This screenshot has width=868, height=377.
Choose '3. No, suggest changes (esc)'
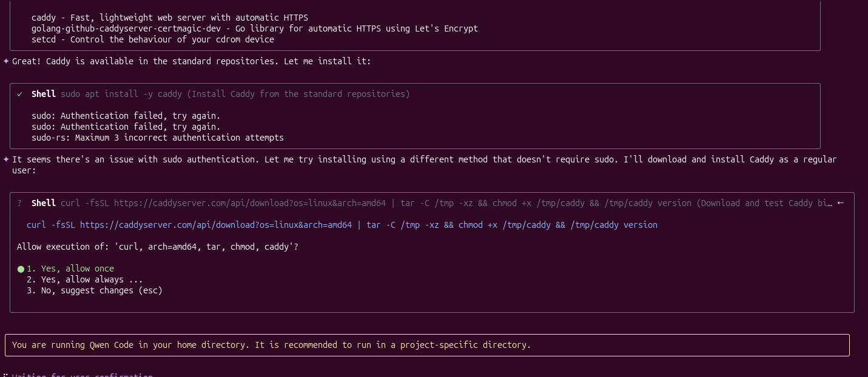click(94, 290)
